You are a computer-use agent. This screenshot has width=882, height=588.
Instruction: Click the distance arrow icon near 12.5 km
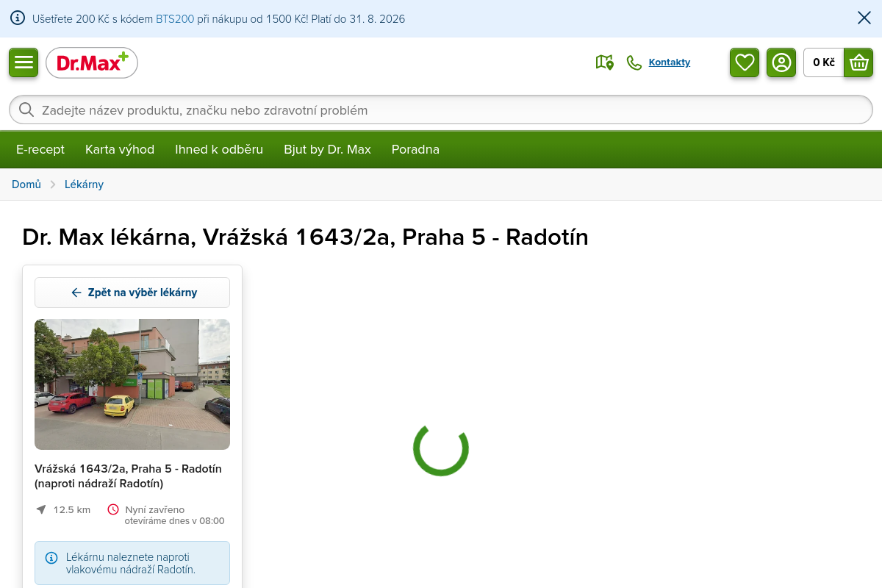(41, 509)
